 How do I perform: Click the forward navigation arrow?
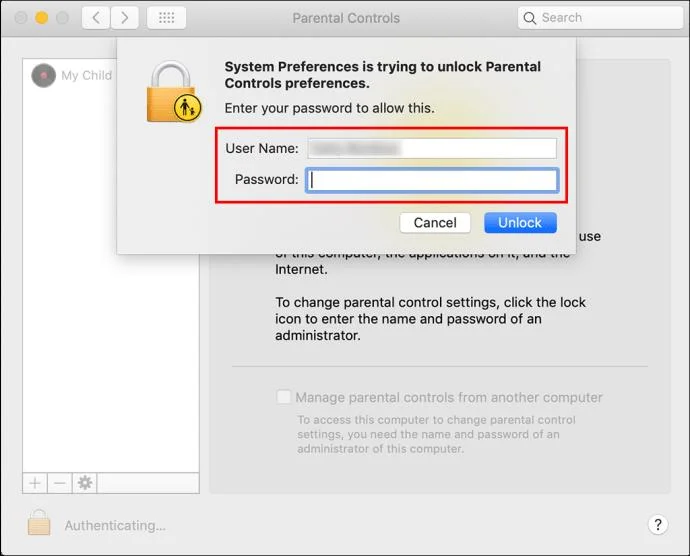point(125,18)
